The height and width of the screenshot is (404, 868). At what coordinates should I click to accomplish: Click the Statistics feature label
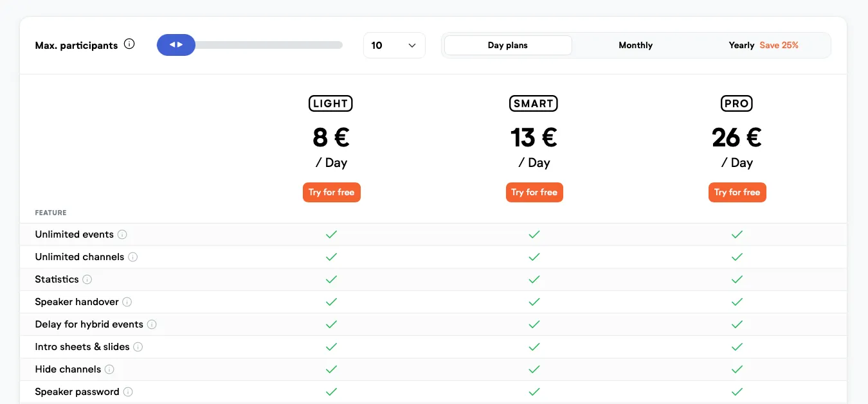click(x=57, y=279)
